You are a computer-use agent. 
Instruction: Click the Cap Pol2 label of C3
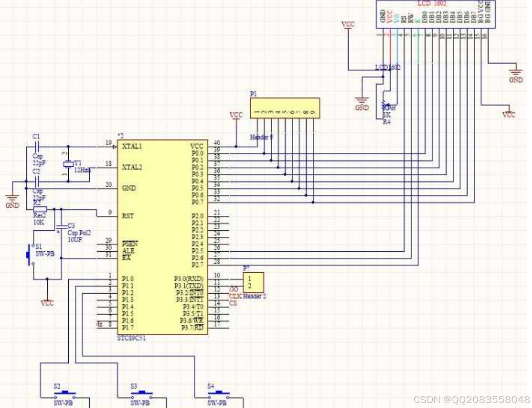tap(79, 233)
